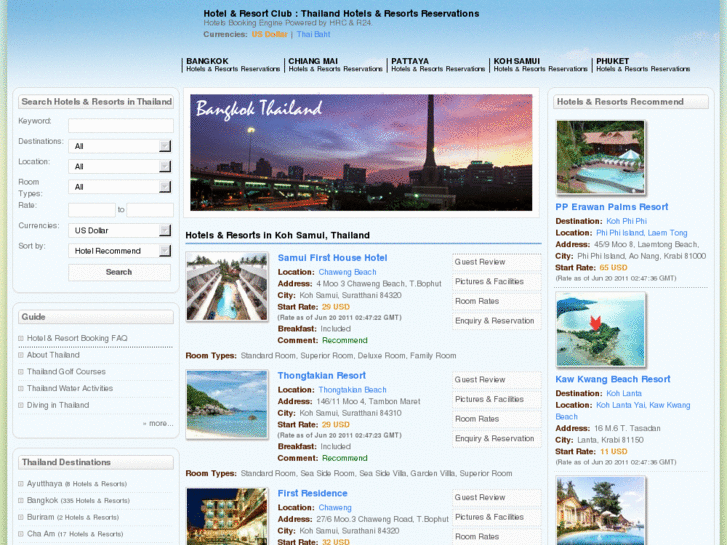This screenshot has width=727, height=545.
Task: Open the Sort by Hotel Recommend dropdown
Action: coord(120,251)
